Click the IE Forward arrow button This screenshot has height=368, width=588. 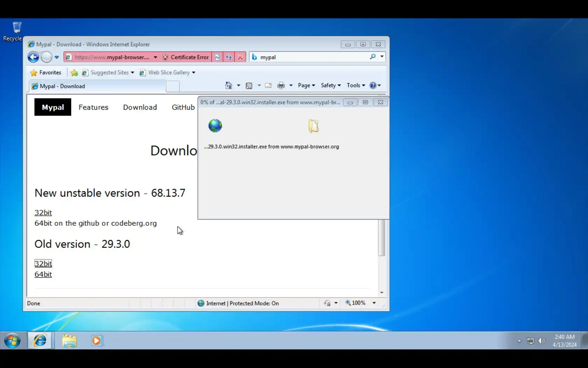click(x=46, y=57)
